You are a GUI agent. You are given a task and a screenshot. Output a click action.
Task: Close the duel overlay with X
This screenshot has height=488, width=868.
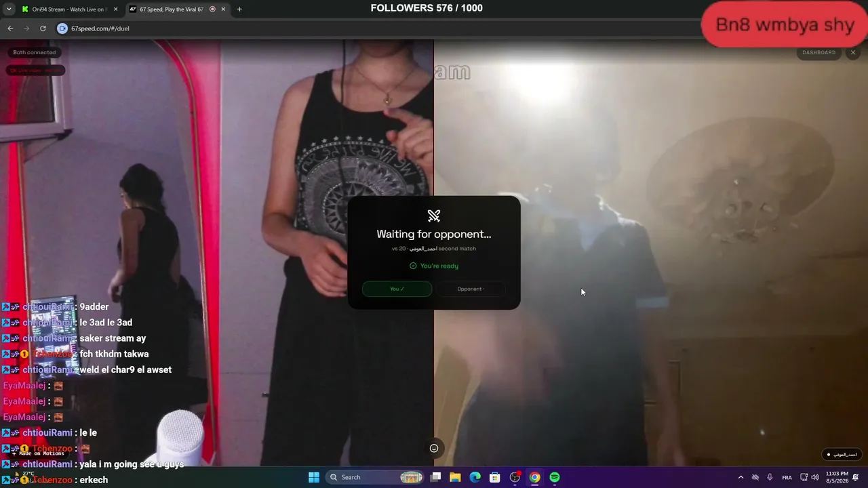(x=853, y=52)
